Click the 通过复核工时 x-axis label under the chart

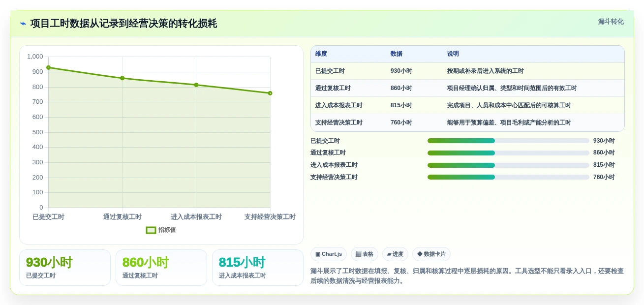[x=123, y=217]
